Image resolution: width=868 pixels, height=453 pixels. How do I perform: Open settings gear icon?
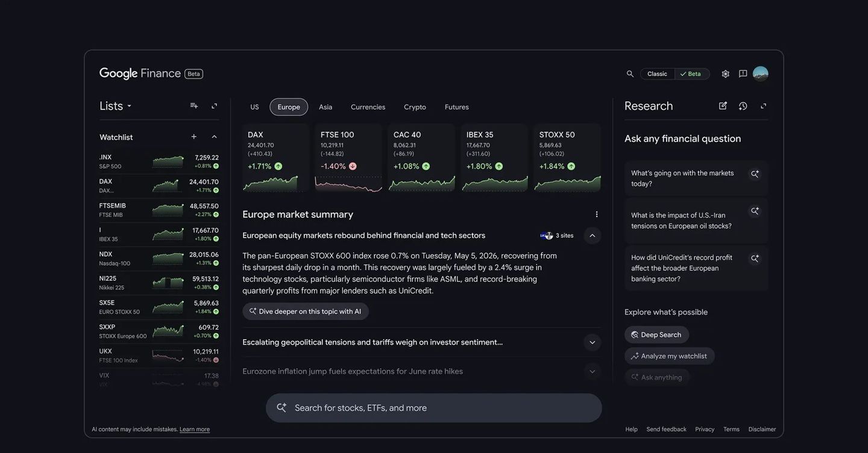(x=726, y=74)
